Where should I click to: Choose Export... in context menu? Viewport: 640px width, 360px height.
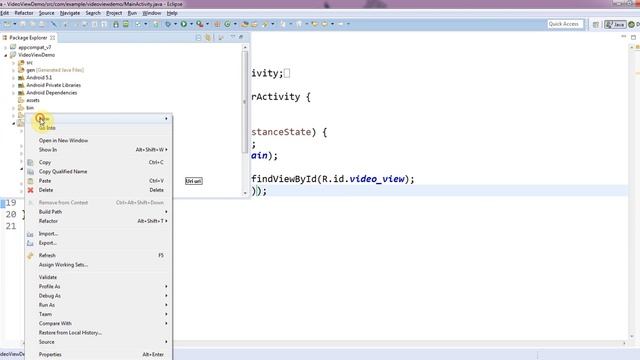click(98, 243)
